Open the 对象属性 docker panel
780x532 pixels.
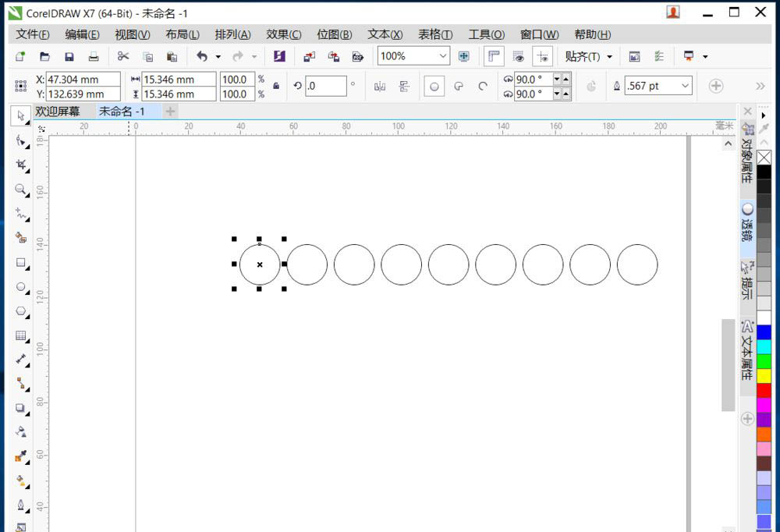click(x=746, y=161)
